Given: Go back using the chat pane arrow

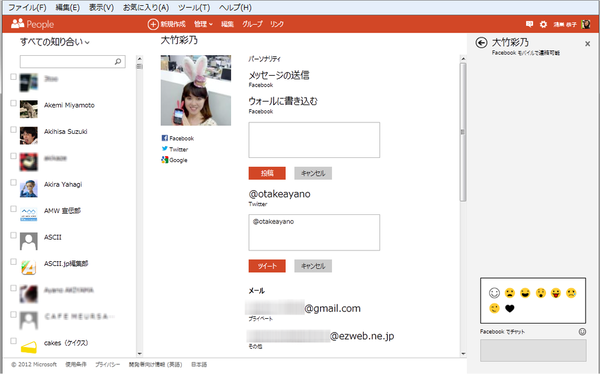Looking at the screenshot, I should click(x=481, y=42).
